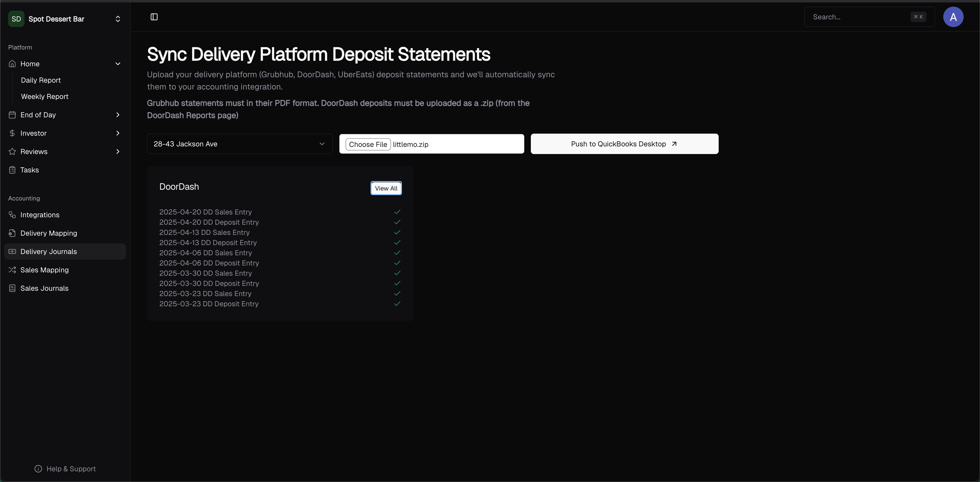The width and height of the screenshot is (980, 482).
Task: Select 2025-03-23 DD Deposit Entry row
Action: [x=280, y=304]
